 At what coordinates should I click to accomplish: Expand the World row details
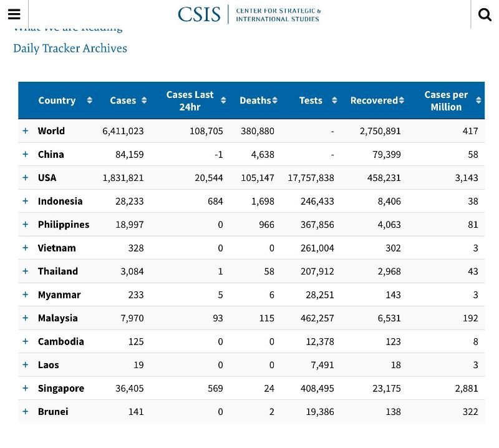(26, 131)
